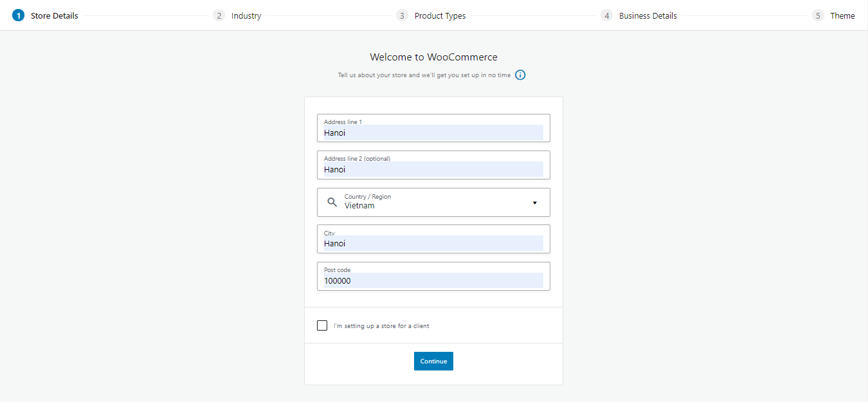Click the step 5 number circle
This screenshot has width=868, height=402.
point(818,15)
